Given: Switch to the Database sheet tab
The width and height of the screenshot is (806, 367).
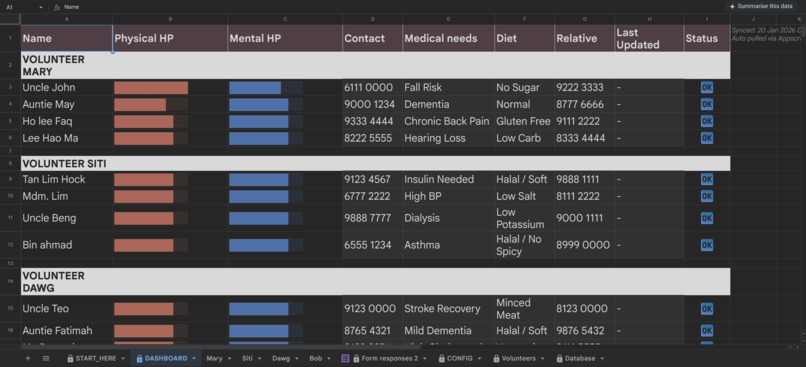Looking at the screenshot, I should (580, 358).
